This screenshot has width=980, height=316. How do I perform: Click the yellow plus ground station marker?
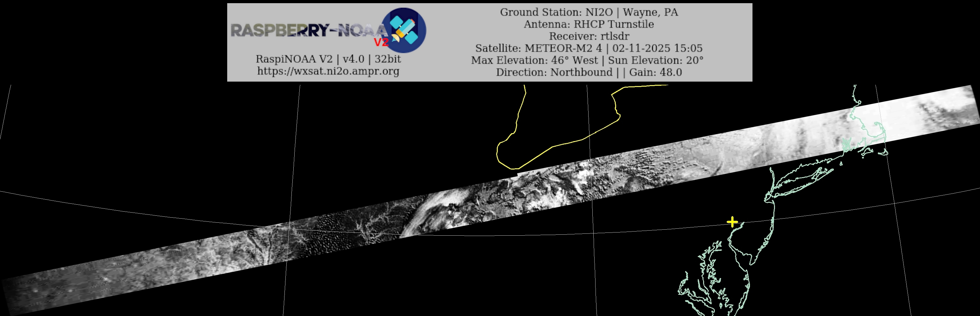[x=732, y=222]
